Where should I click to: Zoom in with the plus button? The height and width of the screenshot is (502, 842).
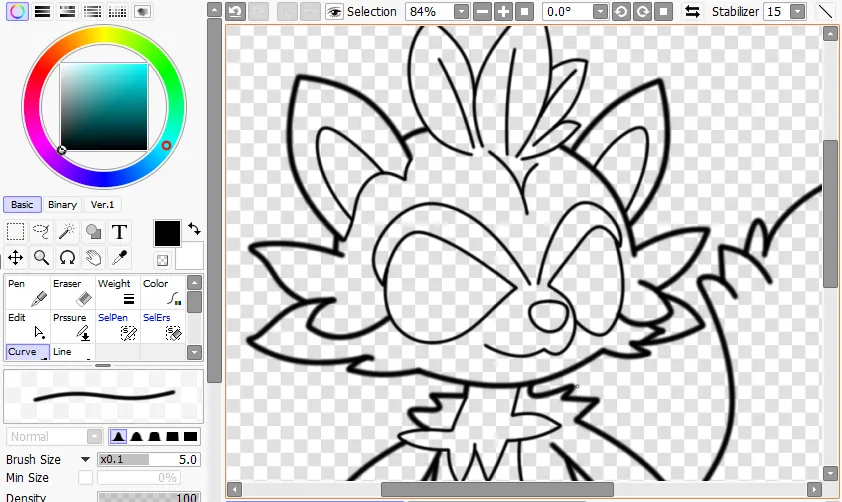click(x=503, y=11)
